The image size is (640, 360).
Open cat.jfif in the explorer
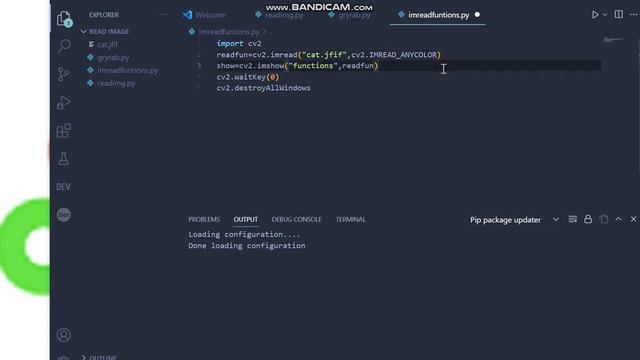108,44
